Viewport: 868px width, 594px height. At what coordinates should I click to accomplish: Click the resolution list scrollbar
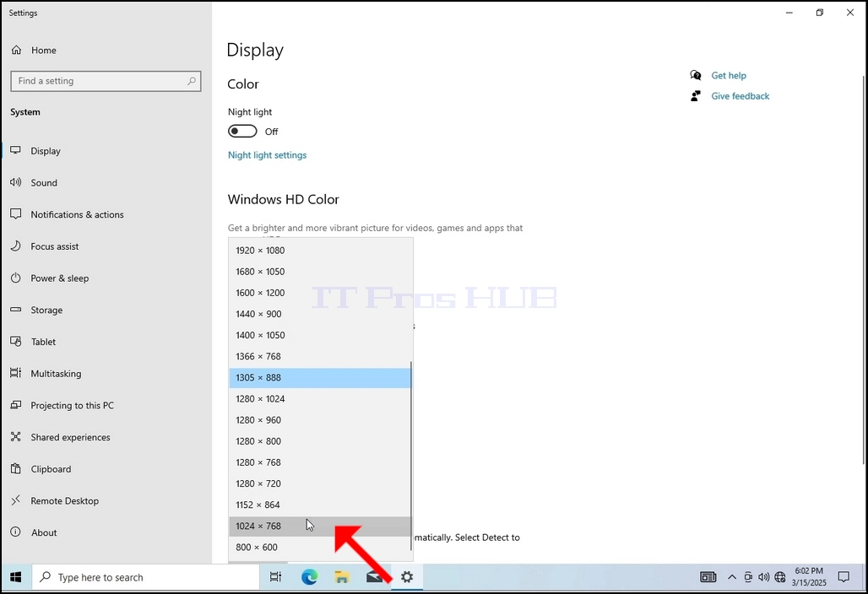tap(410, 456)
